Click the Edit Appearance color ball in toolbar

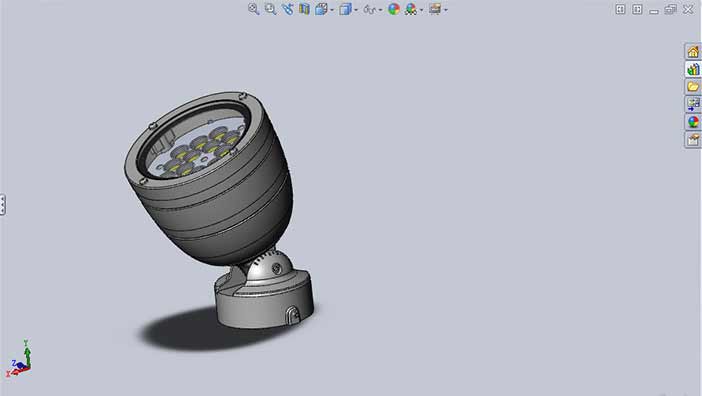394,9
